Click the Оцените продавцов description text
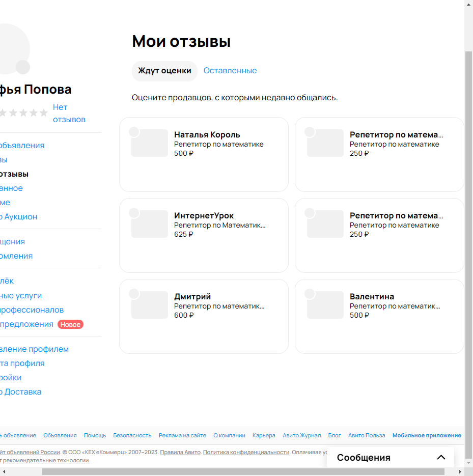Screen dimensions: 473x476 pyautogui.click(x=235, y=98)
